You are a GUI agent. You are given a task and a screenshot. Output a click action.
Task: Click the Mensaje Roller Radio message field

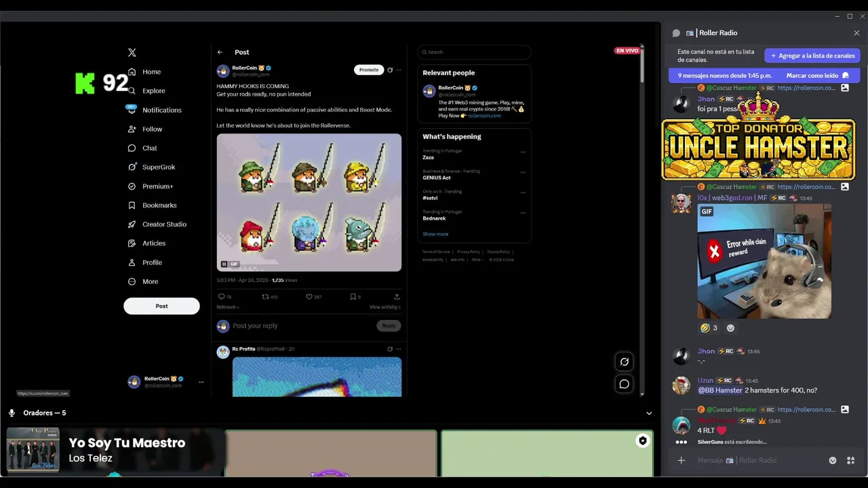point(759,461)
